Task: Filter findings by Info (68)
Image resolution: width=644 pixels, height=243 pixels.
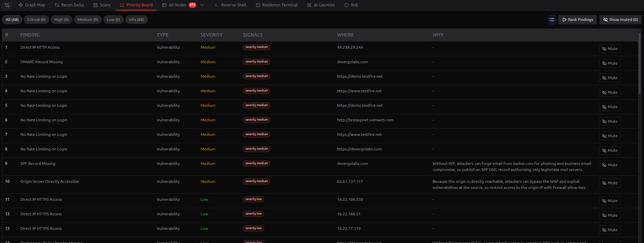Action: point(137,20)
